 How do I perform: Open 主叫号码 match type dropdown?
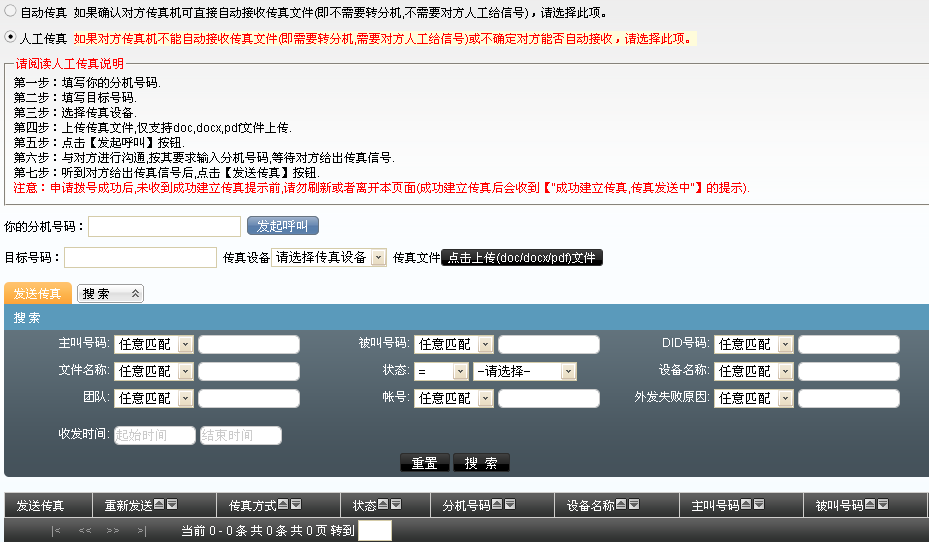[154, 344]
